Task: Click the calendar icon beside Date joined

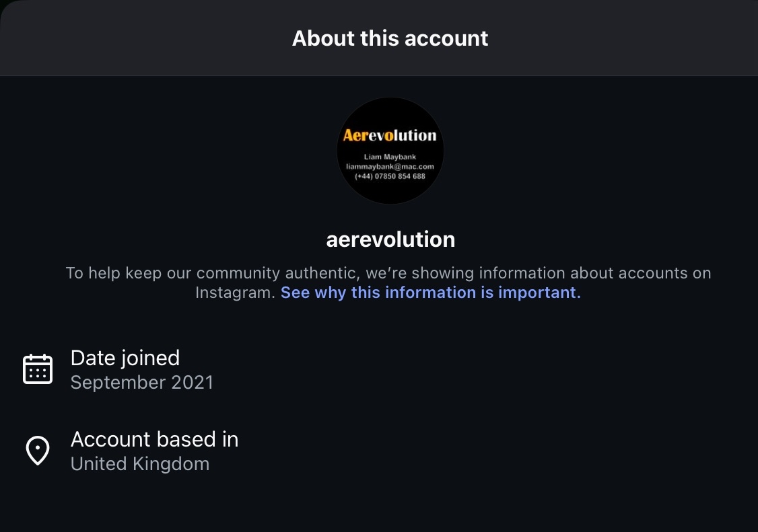Action: 38,369
